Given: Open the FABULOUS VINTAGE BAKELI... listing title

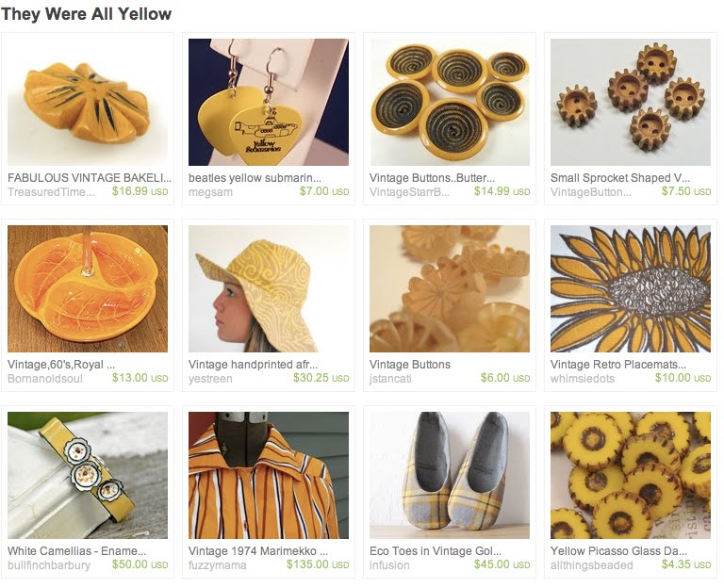Looking at the screenshot, I should (90, 178).
